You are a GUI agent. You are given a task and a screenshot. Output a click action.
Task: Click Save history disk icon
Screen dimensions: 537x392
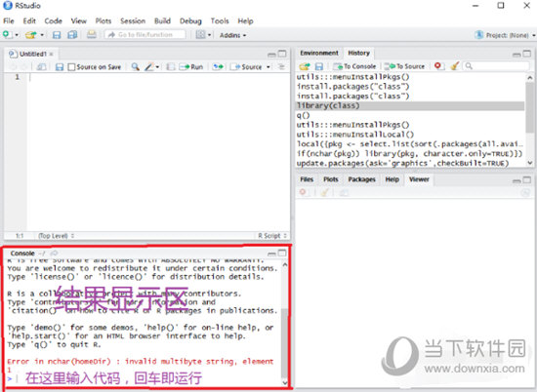pyautogui.click(x=319, y=66)
